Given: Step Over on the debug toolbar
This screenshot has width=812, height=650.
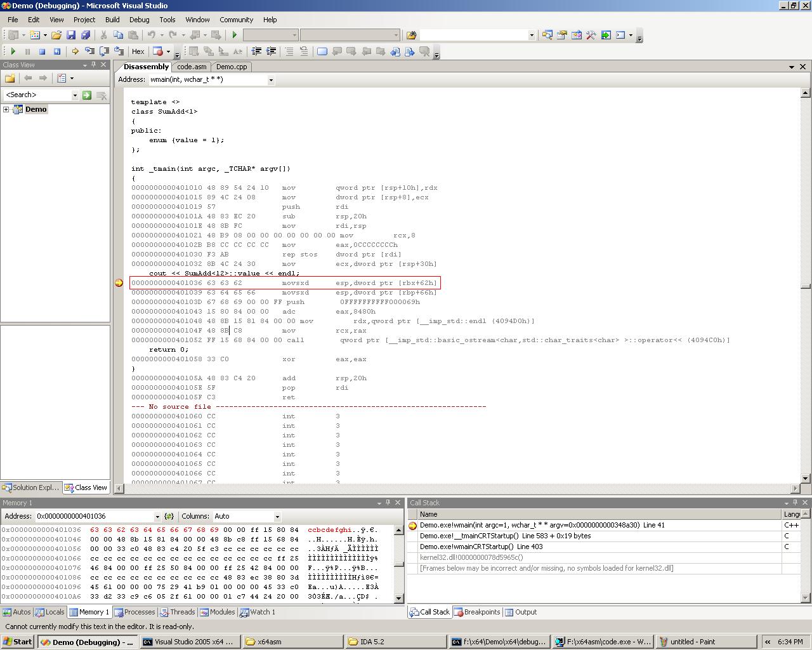Looking at the screenshot, I should (x=104, y=51).
